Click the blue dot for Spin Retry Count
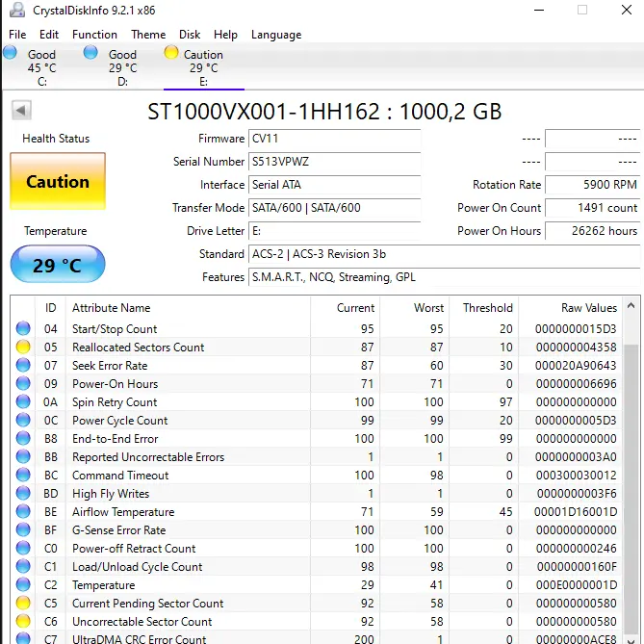The image size is (644, 644). pyautogui.click(x=23, y=401)
